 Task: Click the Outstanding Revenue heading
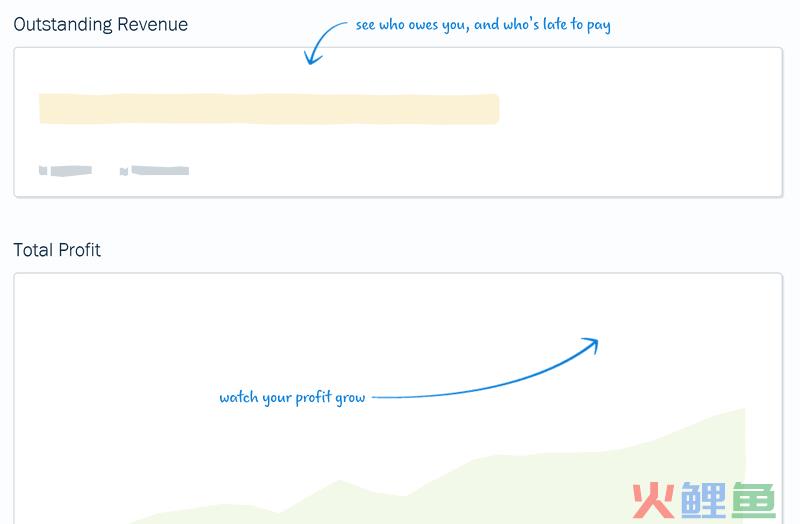coord(101,24)
